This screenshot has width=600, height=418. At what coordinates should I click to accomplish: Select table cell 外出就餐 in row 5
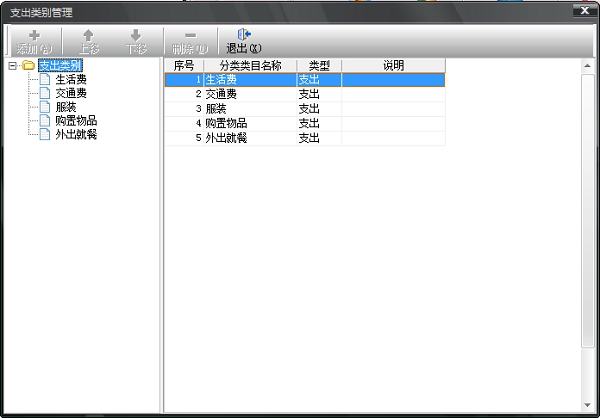click(x=250, y=138)
